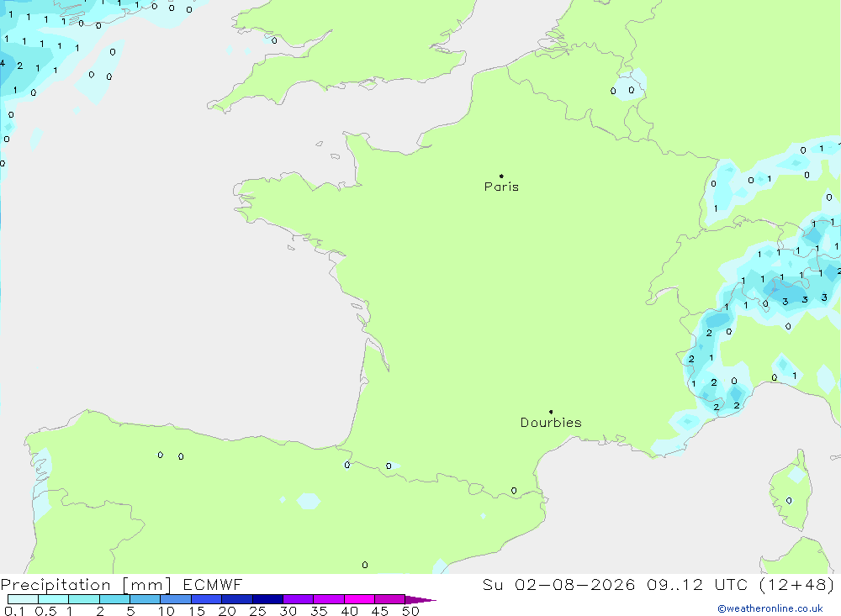Select the black dot marker above Paris
The height and width of the screenshot is (616, 841).
click(501, 176)
